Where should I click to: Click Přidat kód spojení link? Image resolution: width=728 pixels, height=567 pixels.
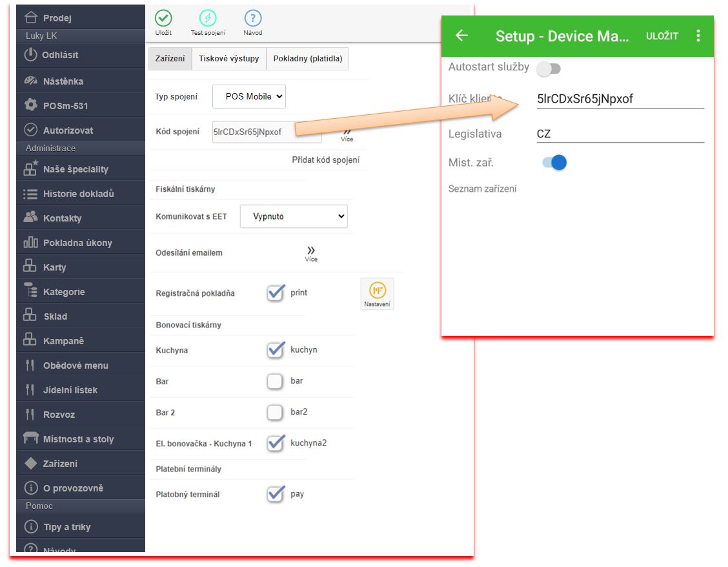pos(325,160)
